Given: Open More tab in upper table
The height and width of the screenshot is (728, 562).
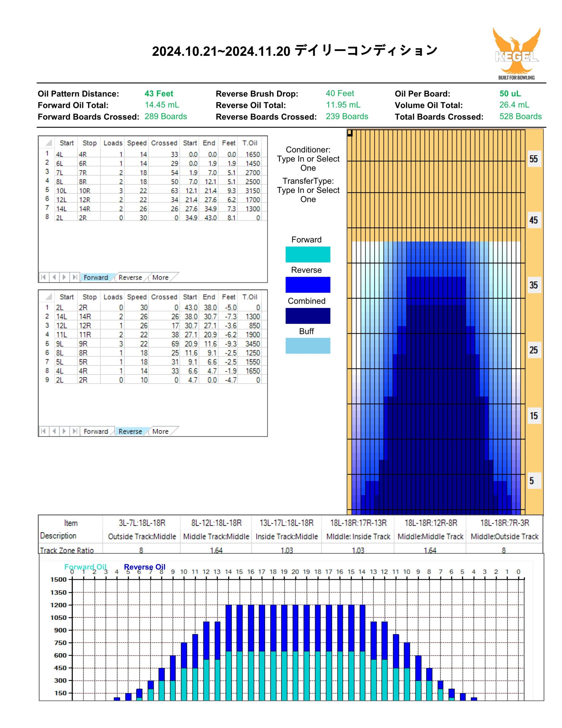Looking at the screenshot, I should click(x=161, y=277).
